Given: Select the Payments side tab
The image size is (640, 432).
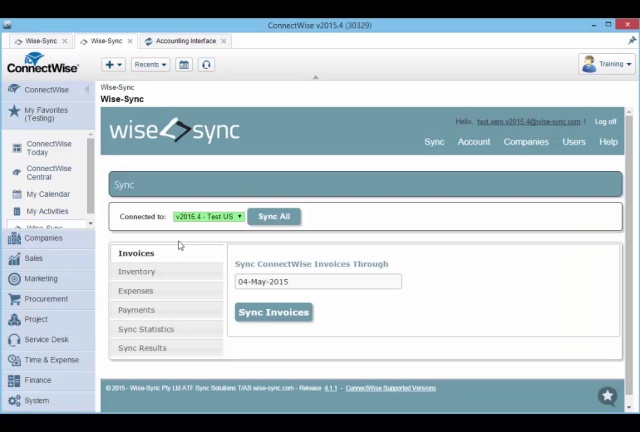Looking at the screenshot, I should (167, 310).
